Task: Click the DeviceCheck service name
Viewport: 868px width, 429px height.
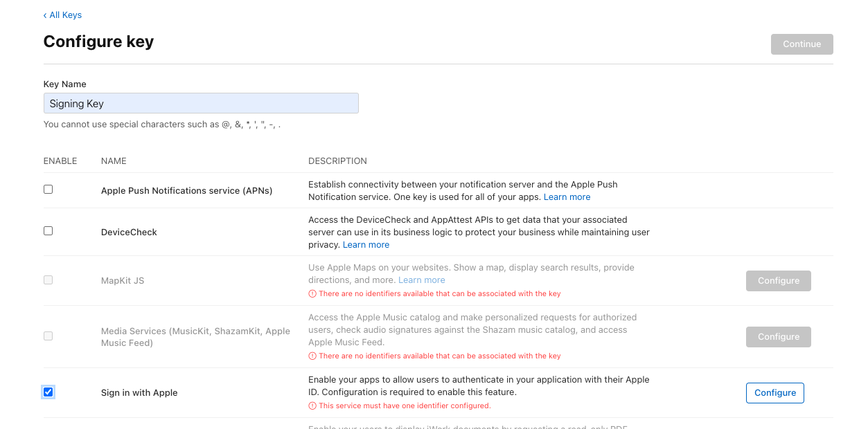Action: [129, 232]
